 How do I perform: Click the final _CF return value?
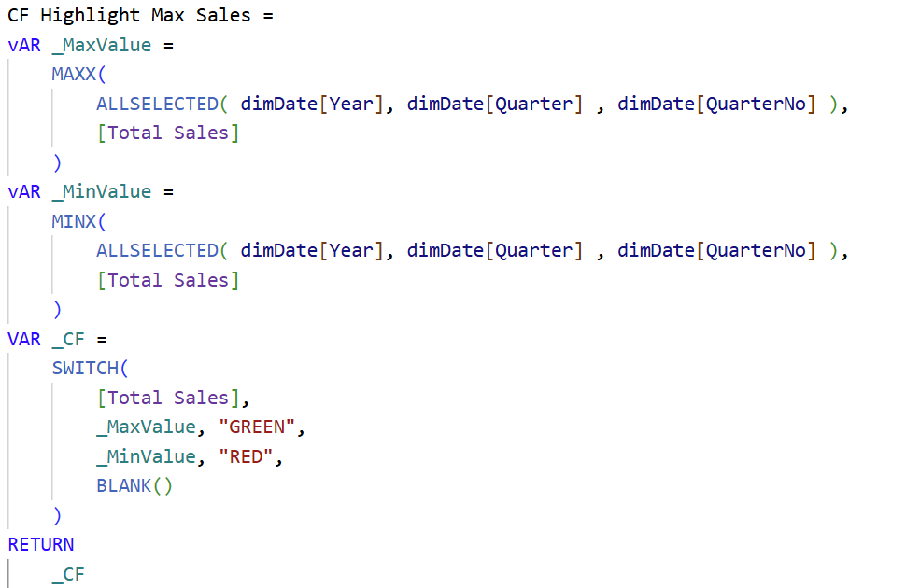(x=68, y=575)
